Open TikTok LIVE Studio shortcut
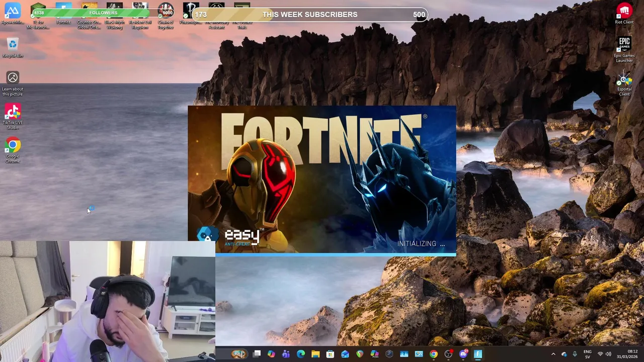The width and height of the screenshot is (644, 362). pyautogui.click(x=13, y=117)
